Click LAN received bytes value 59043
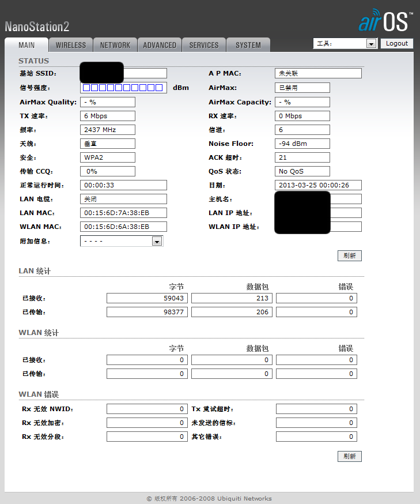Screen dimensions: 420x504 pyautogui.click(x=147, y=298)
